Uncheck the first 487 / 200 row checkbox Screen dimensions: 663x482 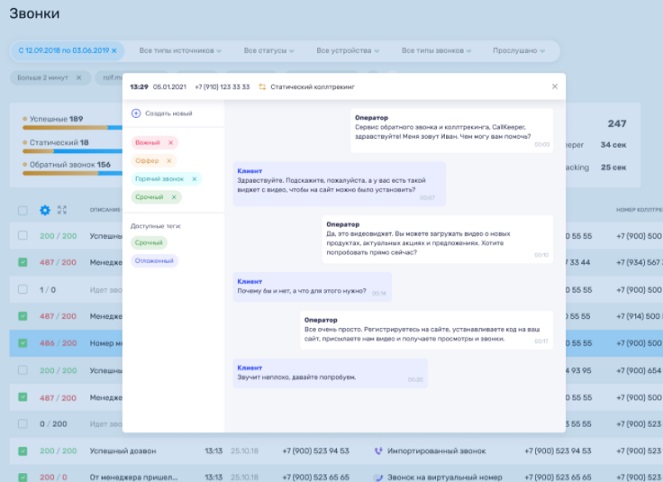23,262
